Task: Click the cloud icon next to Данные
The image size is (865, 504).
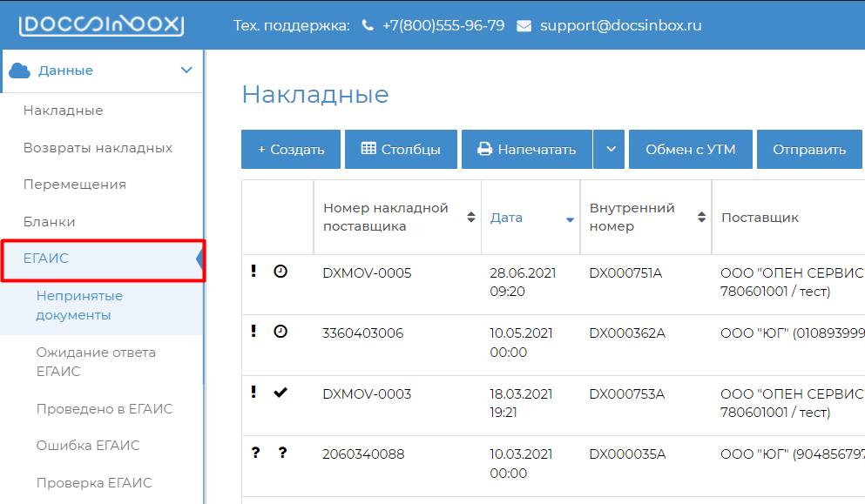Action: click(x=20, y=71)
